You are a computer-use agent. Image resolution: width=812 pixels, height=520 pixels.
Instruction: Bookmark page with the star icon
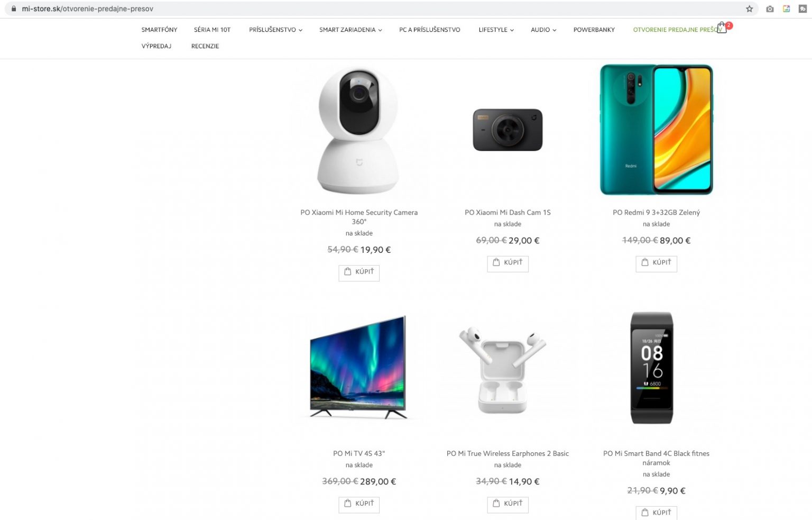(749, 9)
